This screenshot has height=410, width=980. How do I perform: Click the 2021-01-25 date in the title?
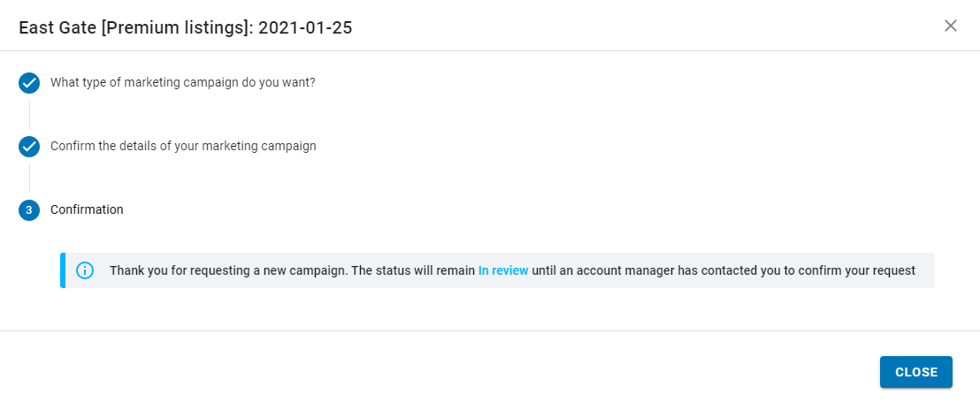[306, 28]
